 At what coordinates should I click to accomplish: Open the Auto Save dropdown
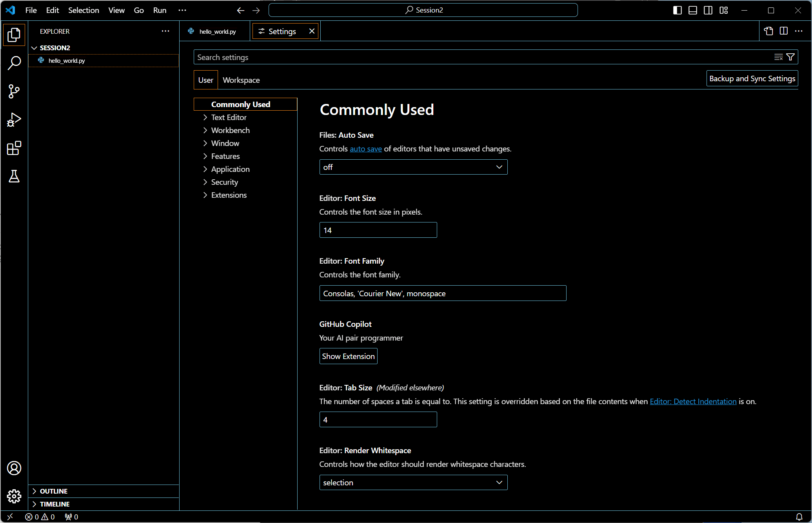(x=413, y=167)
